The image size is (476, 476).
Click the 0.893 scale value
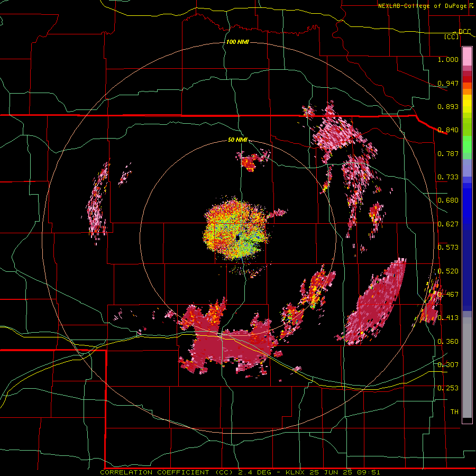pyautogui.click(x=448, y=106)
